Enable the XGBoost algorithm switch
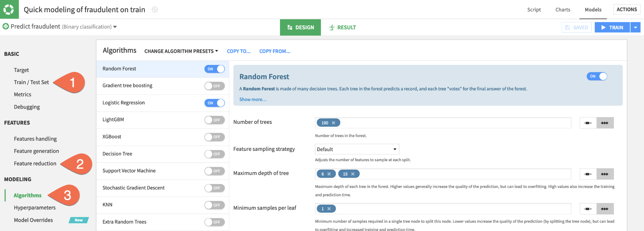Viewport: 644px width, 231px height. point(214,137)
